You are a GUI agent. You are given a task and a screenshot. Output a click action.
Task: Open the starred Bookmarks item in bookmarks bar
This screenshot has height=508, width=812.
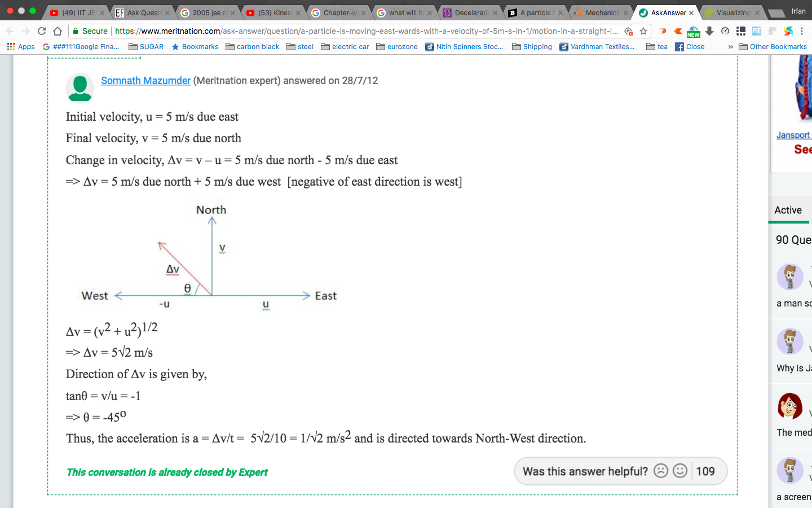tap(195, 47)
